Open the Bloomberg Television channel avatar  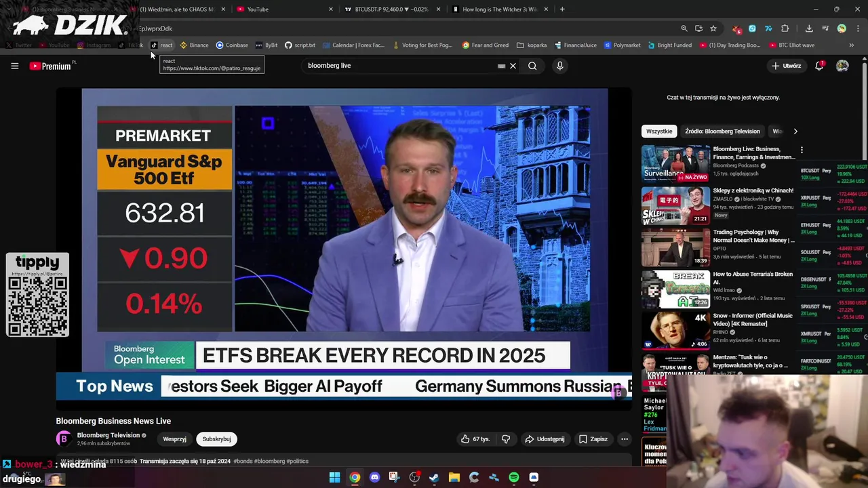(64, 439)
